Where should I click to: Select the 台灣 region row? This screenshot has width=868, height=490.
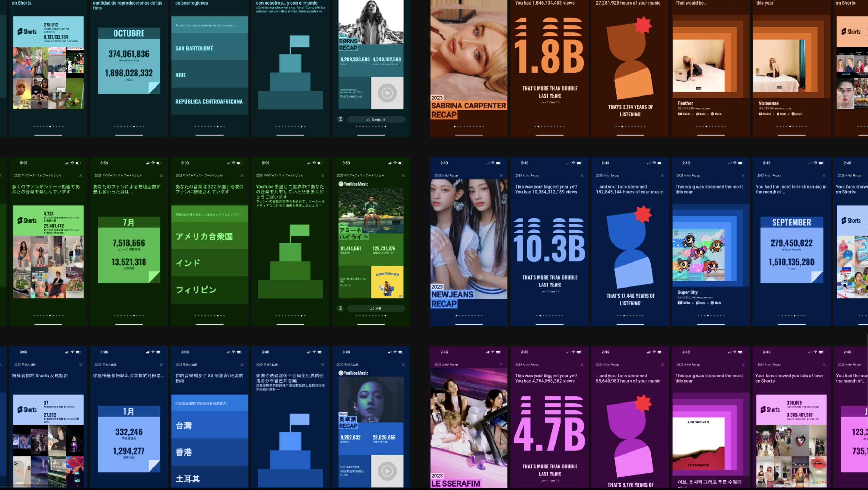[209, 425]
